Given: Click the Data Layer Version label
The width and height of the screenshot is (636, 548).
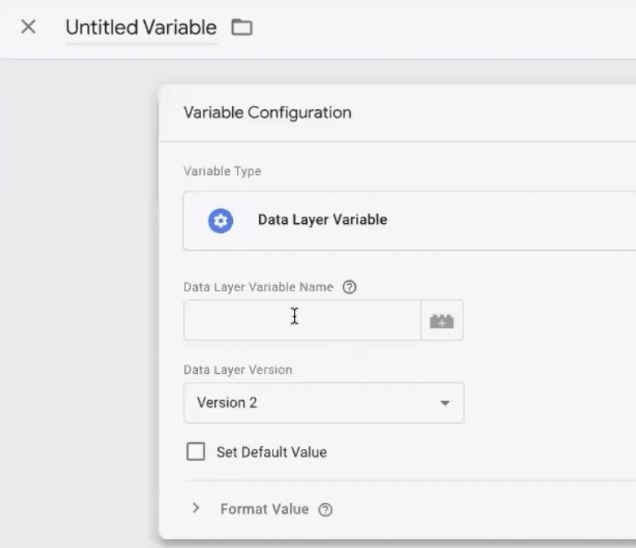Looking at the screenshot, I should [237, 370].
